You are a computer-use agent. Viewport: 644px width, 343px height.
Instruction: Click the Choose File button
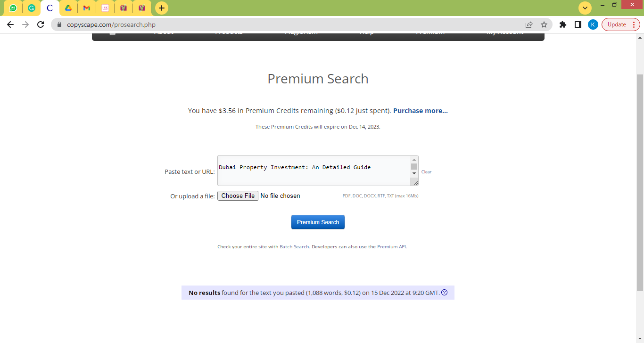pos(238,196)
